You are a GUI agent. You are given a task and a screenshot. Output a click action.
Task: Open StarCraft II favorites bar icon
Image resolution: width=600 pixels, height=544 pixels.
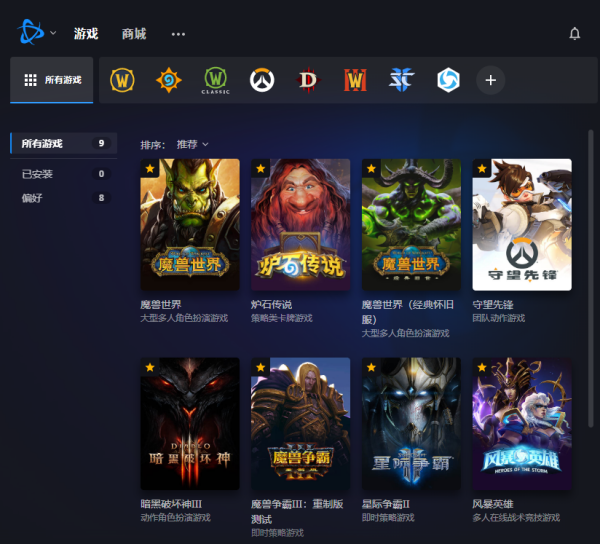click(x=402, y=80)
